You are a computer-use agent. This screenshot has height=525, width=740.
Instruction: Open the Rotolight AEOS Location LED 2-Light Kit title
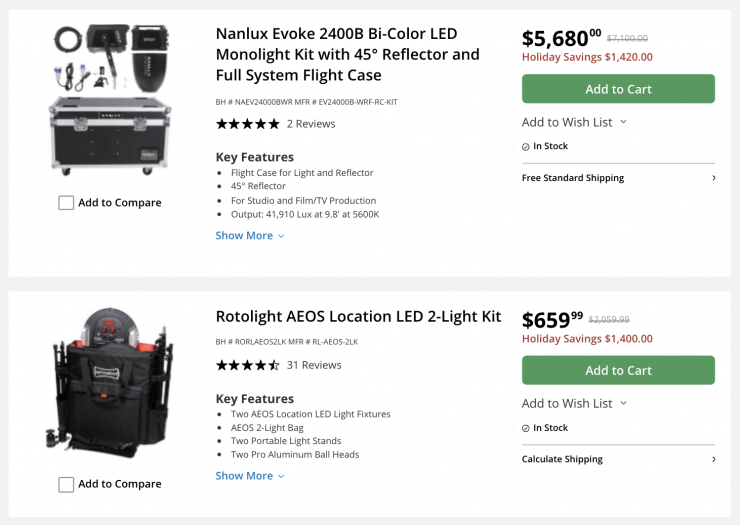click(358, 317)
